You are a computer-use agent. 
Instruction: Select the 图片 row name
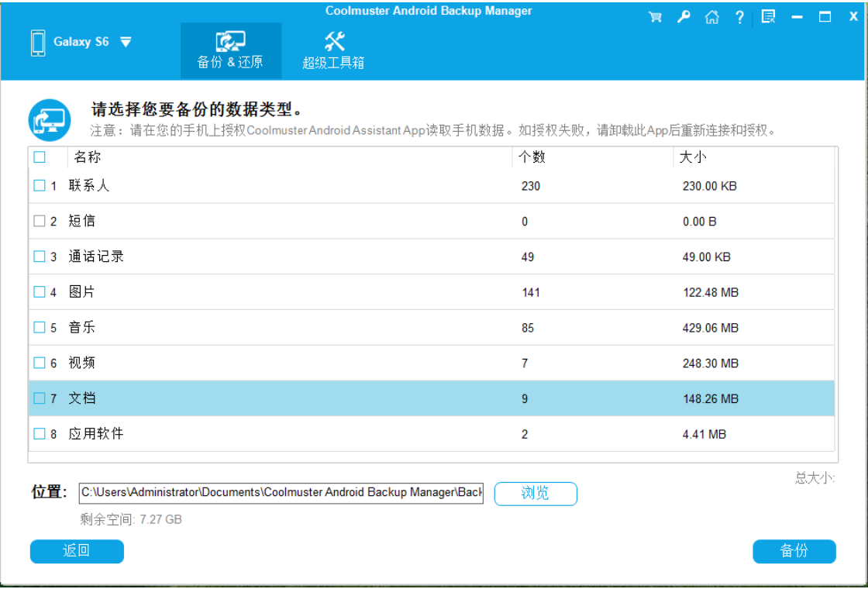tap(82, 291)
